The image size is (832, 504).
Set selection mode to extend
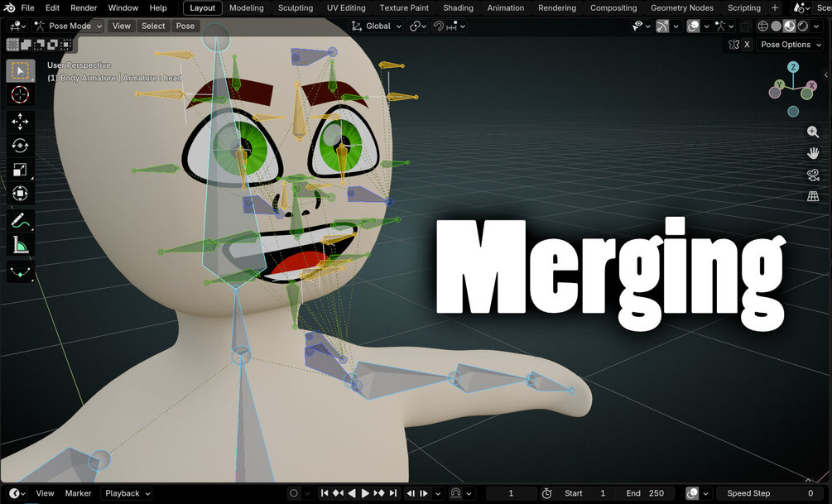[26, 45]
